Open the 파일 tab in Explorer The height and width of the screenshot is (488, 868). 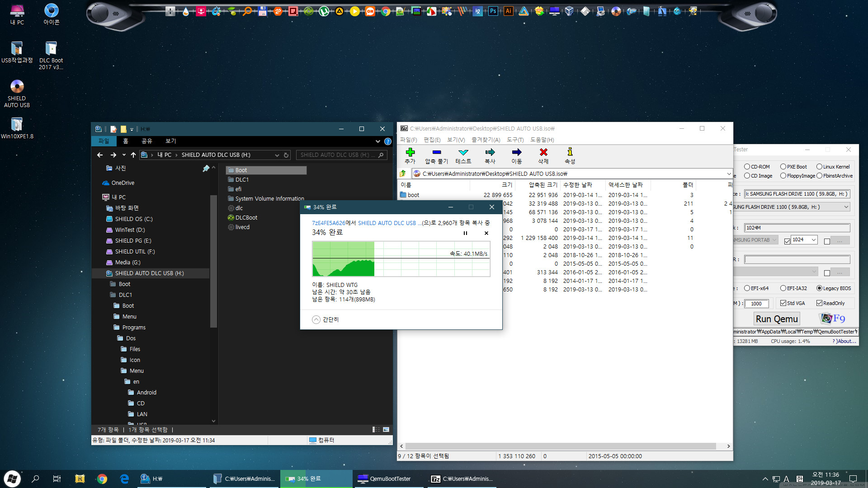(104, 141)
